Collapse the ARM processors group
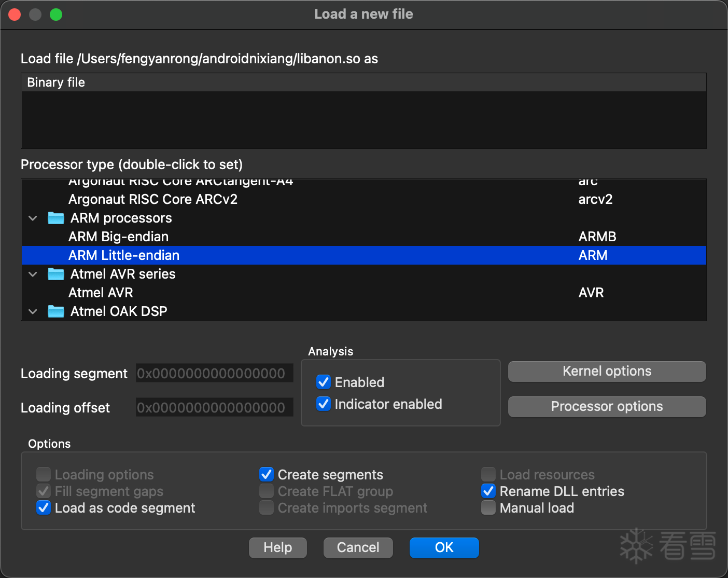Screen dimensions: 728x578 pos(33,218)
